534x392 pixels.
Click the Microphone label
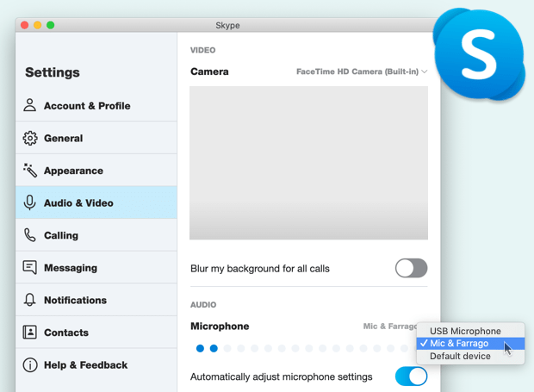coord(220,326)
